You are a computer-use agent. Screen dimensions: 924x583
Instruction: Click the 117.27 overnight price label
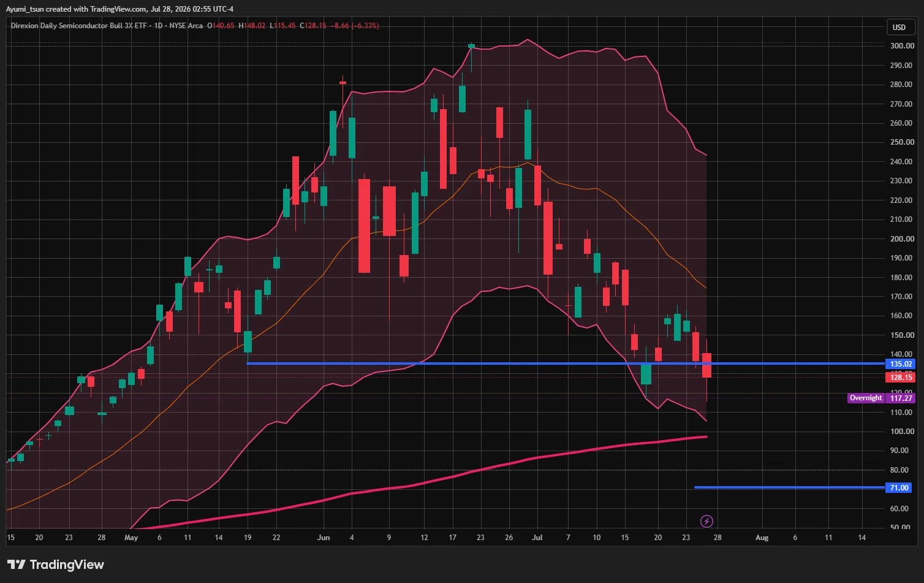(x=901, y=398)
